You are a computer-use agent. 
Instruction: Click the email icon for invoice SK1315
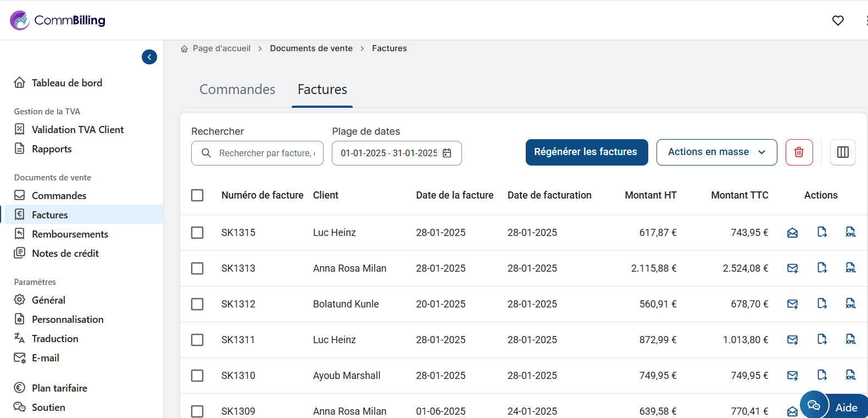[x=792, y=233]
